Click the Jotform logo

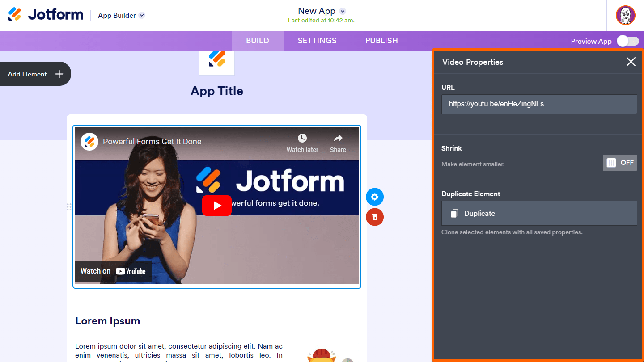[x=46, y=15]
